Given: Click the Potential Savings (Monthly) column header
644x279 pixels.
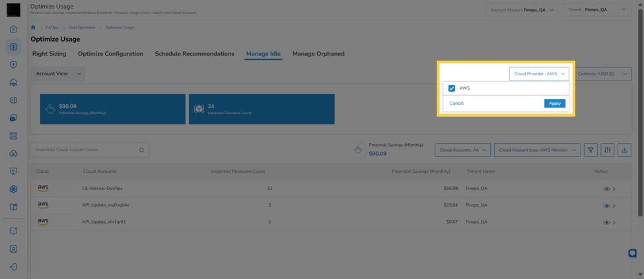Looking at the screenshot, I should pyautogui.click(x=421, y=171).
